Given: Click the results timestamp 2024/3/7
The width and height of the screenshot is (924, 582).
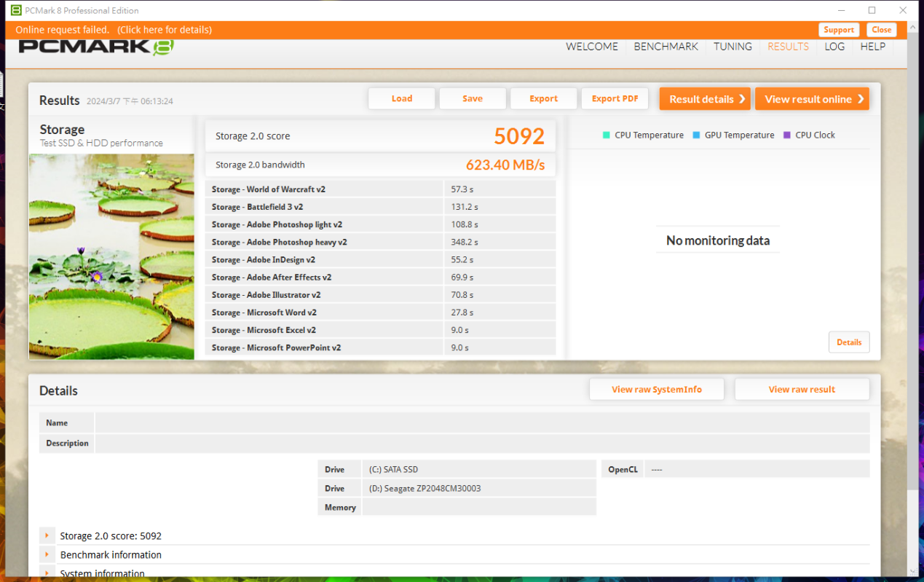Looking at the screenshot, I should pos(130,101).
